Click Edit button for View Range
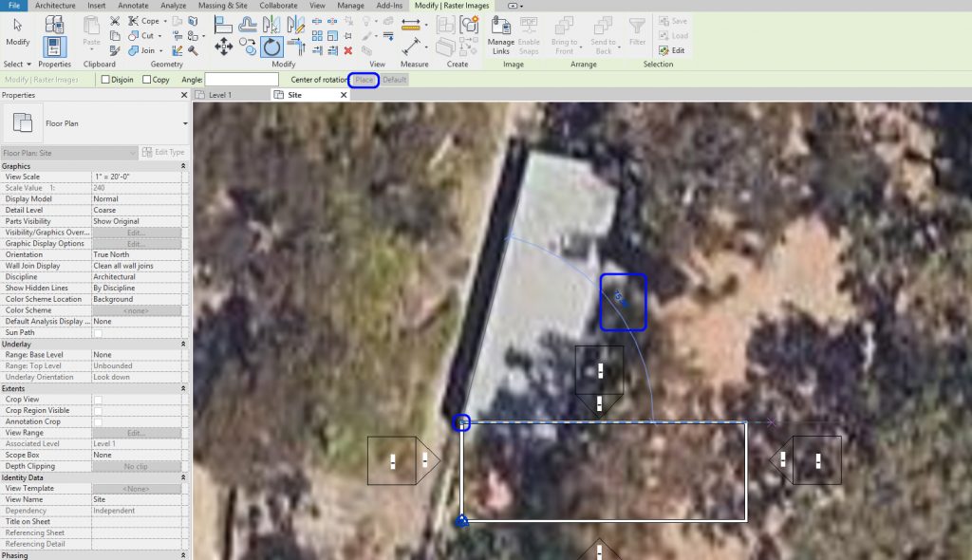This screenshot has height=560, width=972. tap(136, 433)
